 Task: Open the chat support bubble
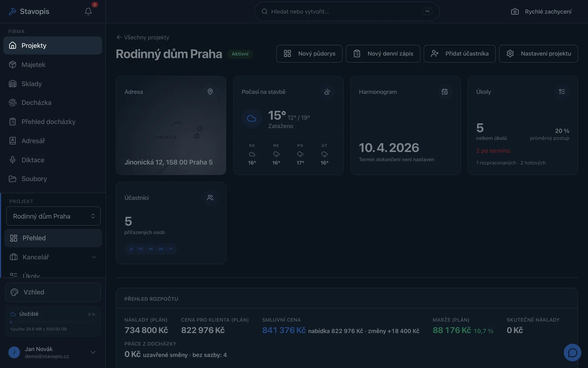click(x=572, y=352)
